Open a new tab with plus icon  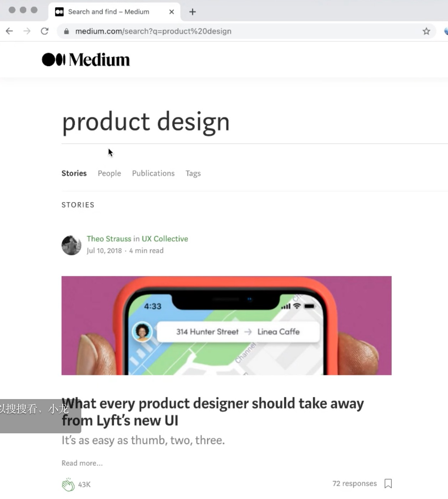(x=193, y=12)
